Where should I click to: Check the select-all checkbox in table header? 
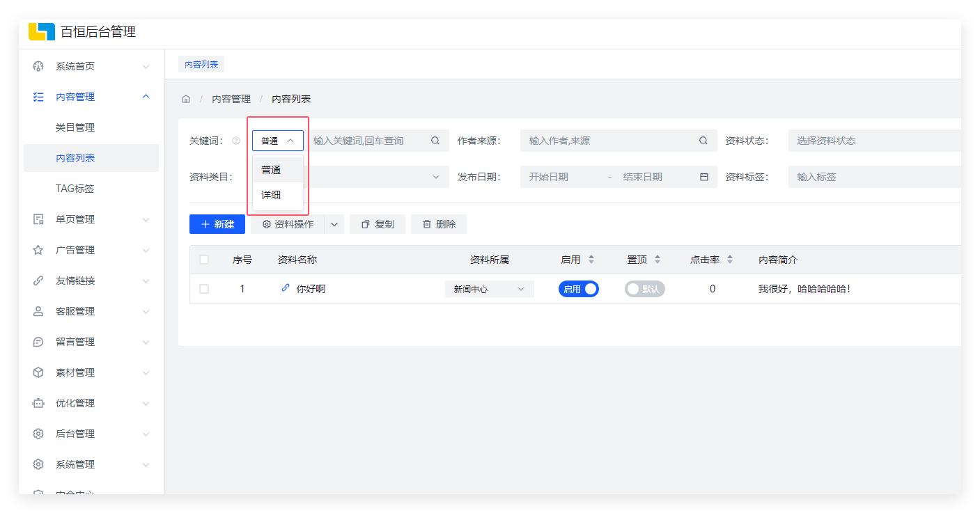pos(204,260)
